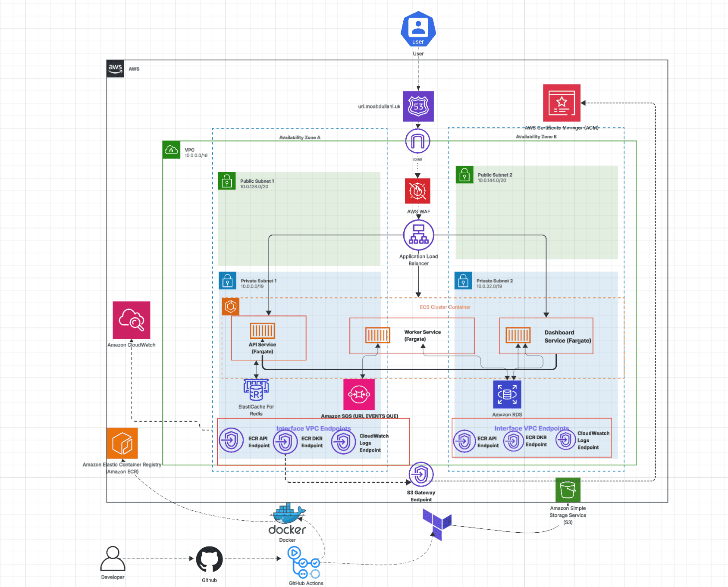Select the ECS Cluster hexagon icon
728x587 pixels.
(231, 306)
